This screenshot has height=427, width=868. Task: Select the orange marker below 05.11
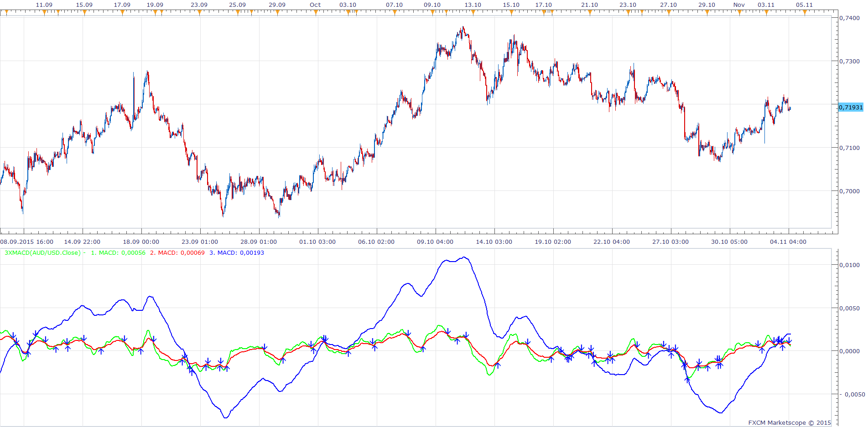point(805,13)
